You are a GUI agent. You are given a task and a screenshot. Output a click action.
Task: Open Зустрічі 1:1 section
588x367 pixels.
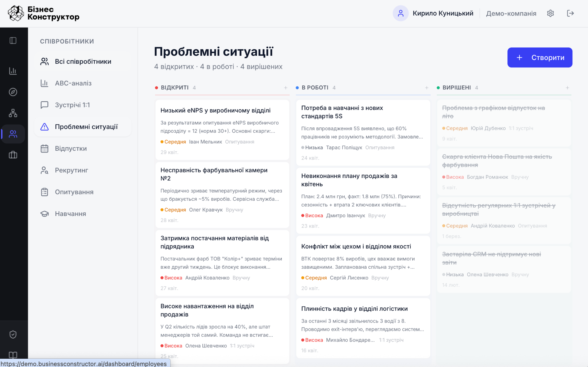point(83,105)
